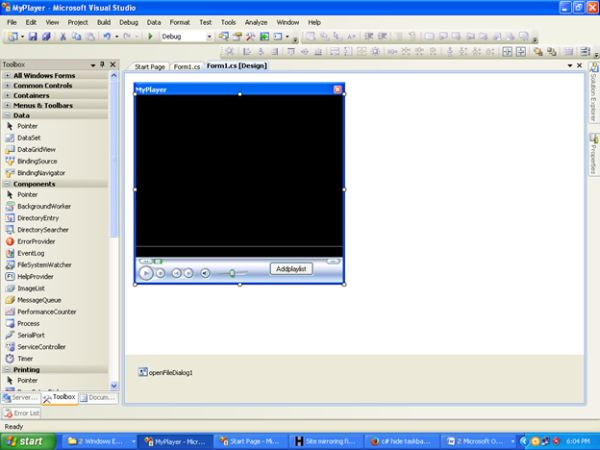Click the Windows start button
The image size is (600, 450).
point(28,441)
